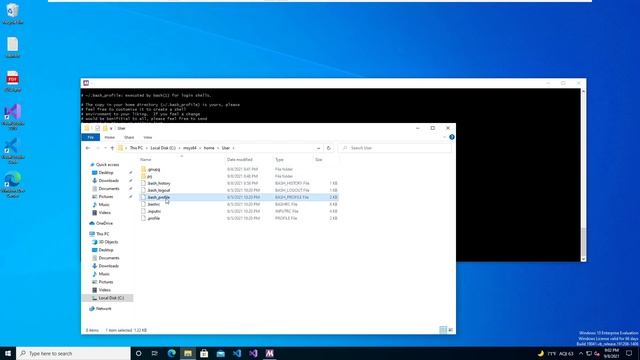Image resolution: width=640 pixels, height=360 pixels.
Task: Expand the ribbon with the chevron
Action: 444,137
